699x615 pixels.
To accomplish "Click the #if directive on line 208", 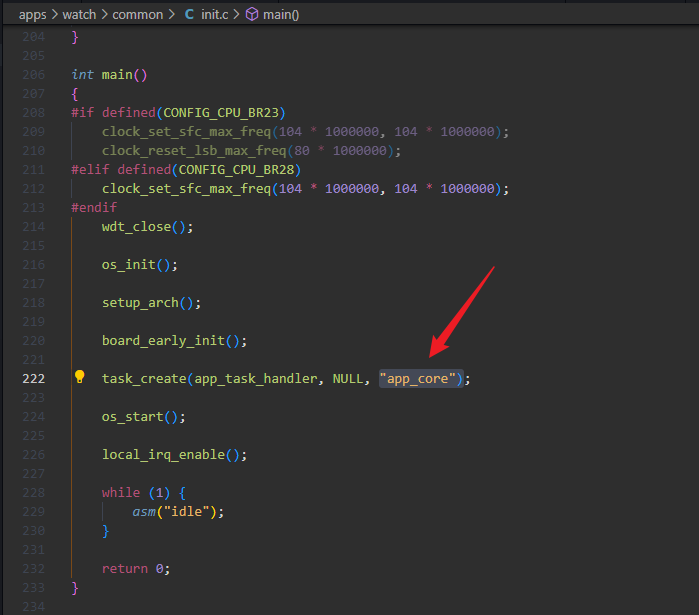I will pyautogui.click(x=82, y=113).
